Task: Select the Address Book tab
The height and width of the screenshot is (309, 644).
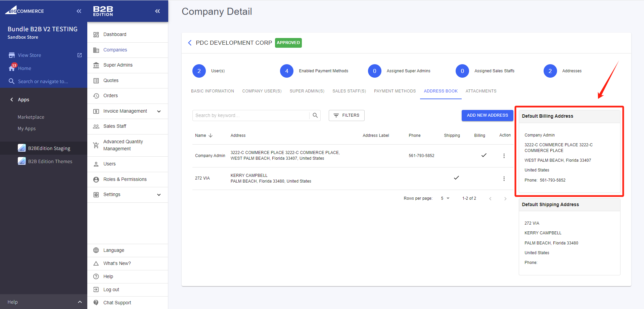Action: tap(441, 91)
